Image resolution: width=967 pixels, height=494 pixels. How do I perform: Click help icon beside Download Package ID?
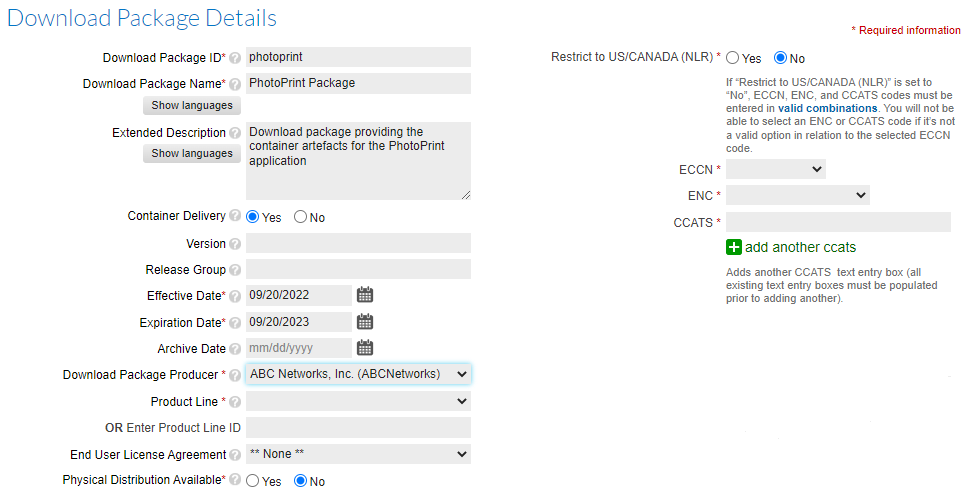click(x=235, y=58)
